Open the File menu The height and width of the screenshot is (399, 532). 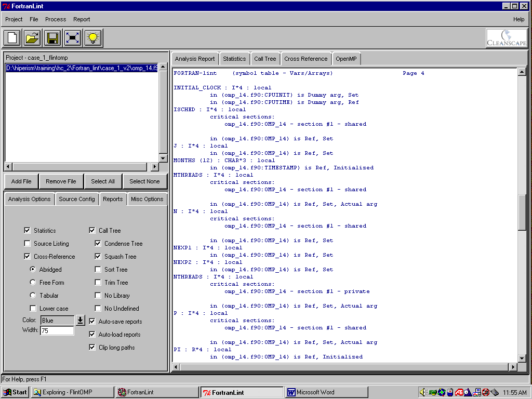[34, 19]
